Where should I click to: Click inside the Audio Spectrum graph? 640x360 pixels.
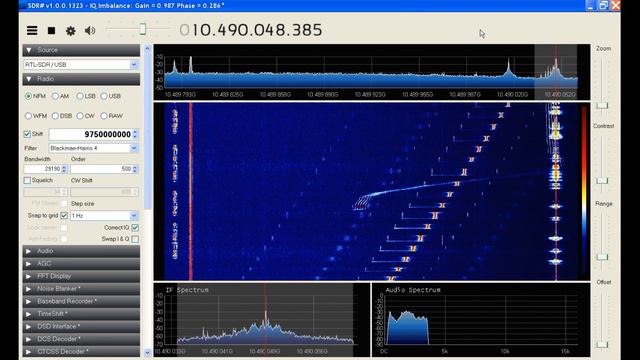481,319
